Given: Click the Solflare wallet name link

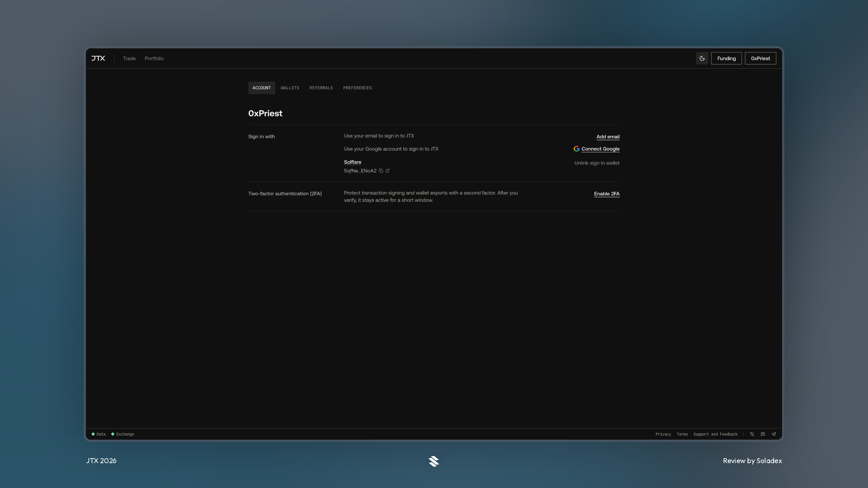Looking at the screenshot, I should (353, 162).
